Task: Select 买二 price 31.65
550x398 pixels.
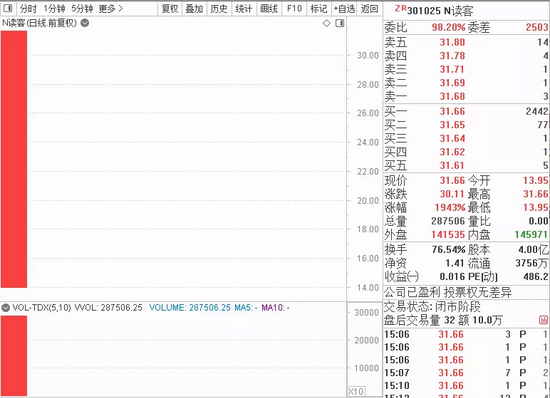Action: pyautogui.click(x=452, y=125)
